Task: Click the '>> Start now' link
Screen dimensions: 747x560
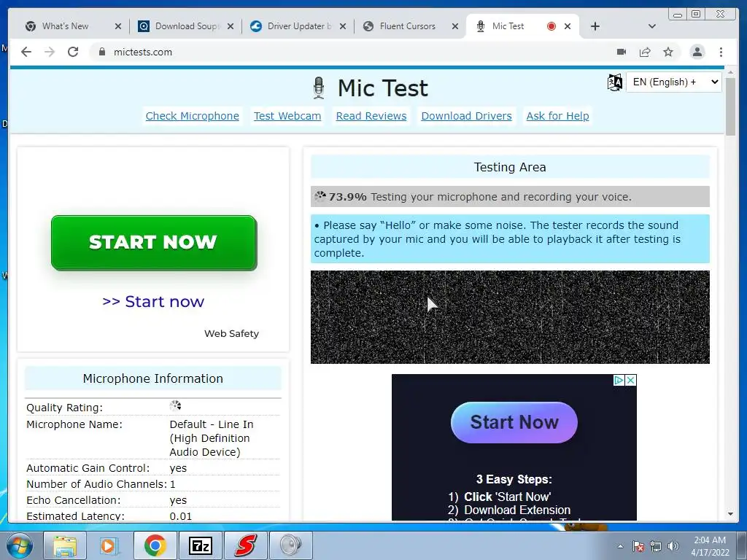Action: (x=153, y=301)
